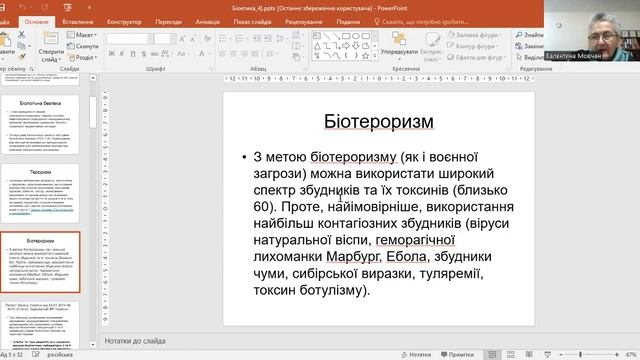
Task: Open font size combo box dropdown
Action: click(x=173, y=39)
